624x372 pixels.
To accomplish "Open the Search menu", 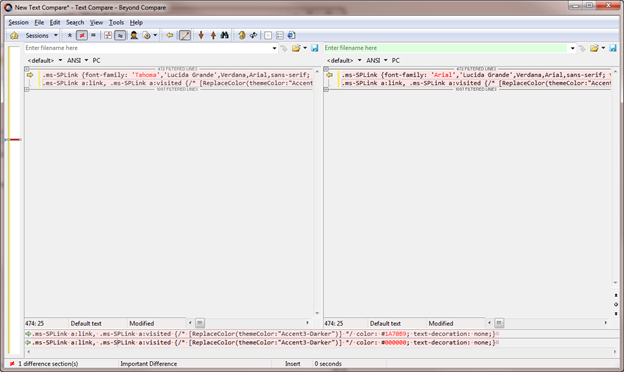I will 75,22.
